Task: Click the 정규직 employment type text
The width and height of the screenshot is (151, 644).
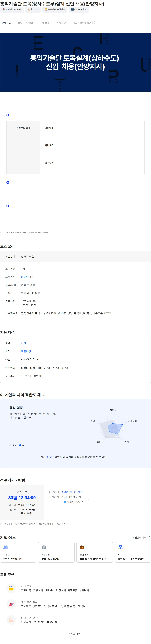Action: pyautogui.click(x=25, y=277)
